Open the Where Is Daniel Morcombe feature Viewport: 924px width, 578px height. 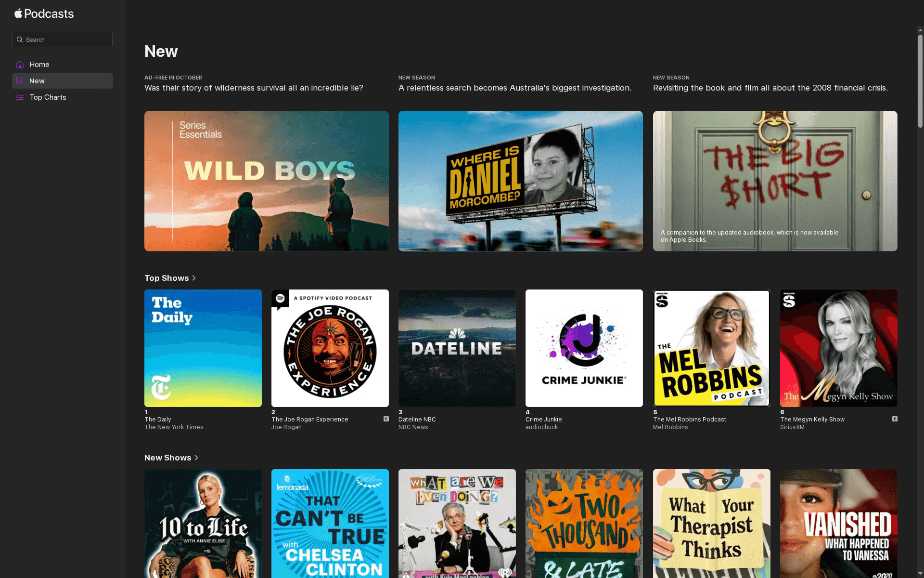[520, 181]
